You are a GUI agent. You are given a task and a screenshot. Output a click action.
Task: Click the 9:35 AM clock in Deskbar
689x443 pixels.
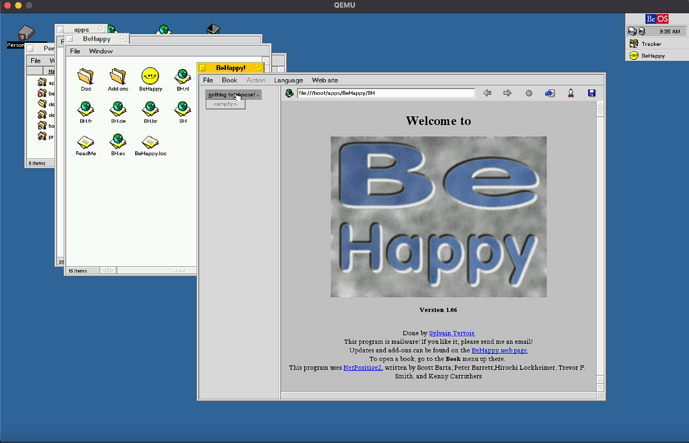point(670,31)
